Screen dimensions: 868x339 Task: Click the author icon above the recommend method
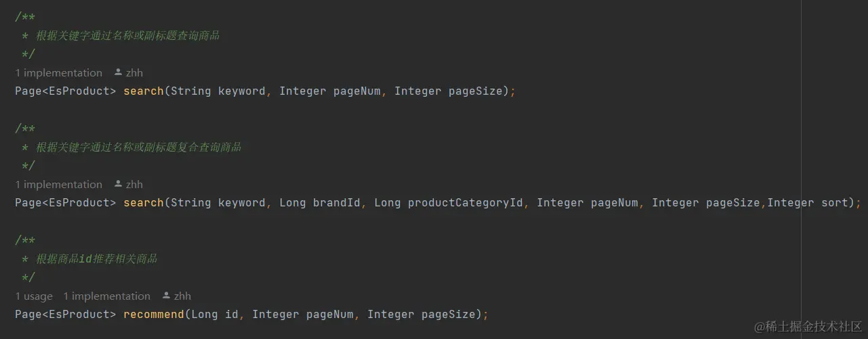167,296
